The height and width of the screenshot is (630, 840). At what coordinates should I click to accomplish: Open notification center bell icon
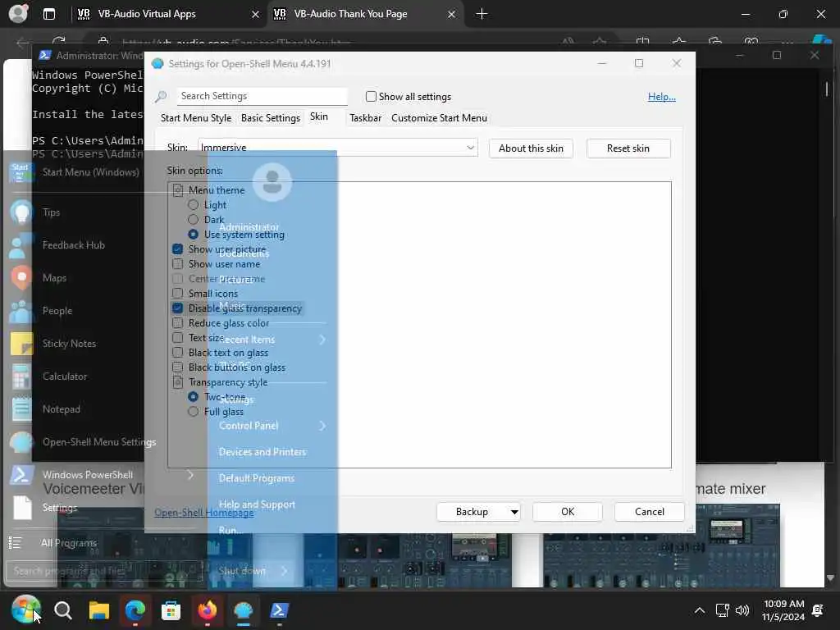(818, 610)
